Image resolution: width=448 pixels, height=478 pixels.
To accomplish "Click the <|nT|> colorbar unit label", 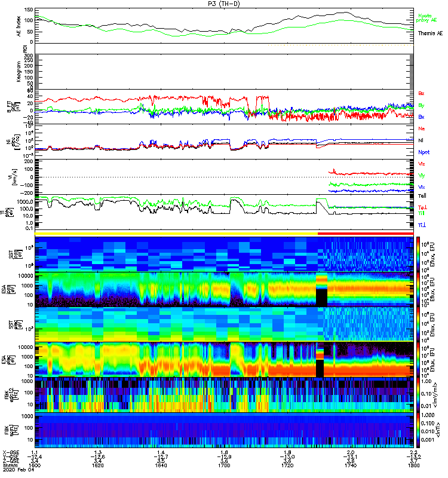I will coord(439,430).
